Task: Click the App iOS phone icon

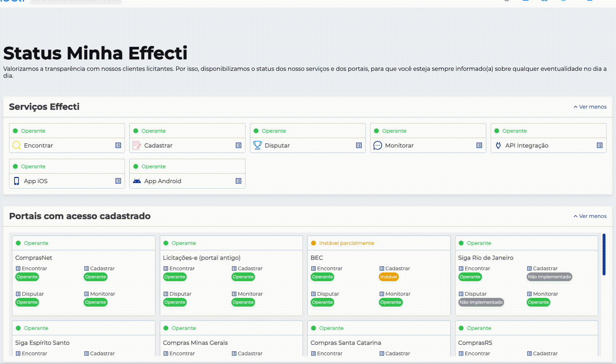Action: click(x=16, y=181)
